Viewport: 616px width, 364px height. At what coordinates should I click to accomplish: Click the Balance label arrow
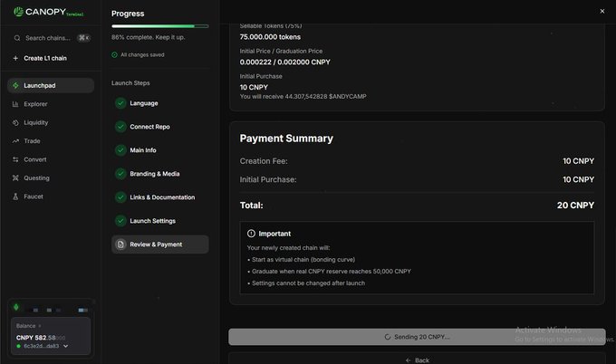pos(40,326)
